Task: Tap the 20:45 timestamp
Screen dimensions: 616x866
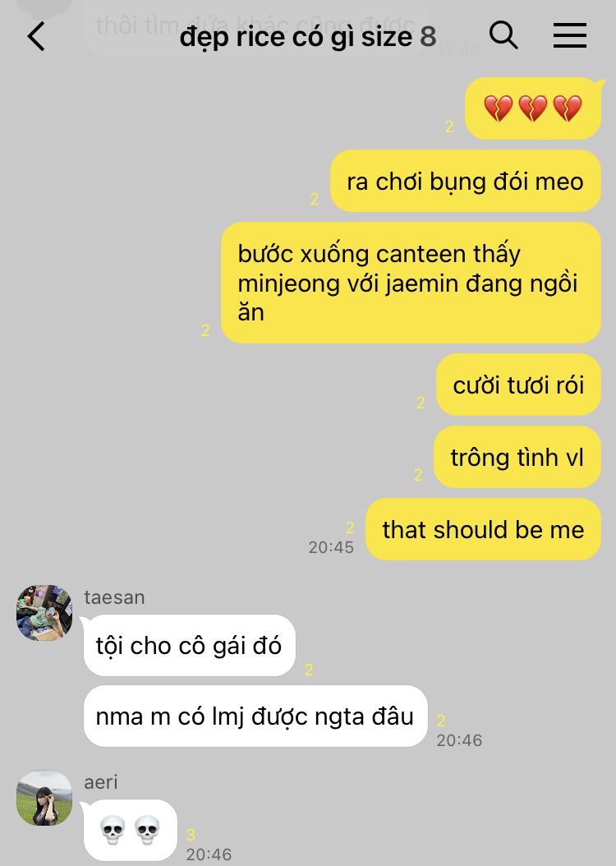Action: (x=331, y=546)
